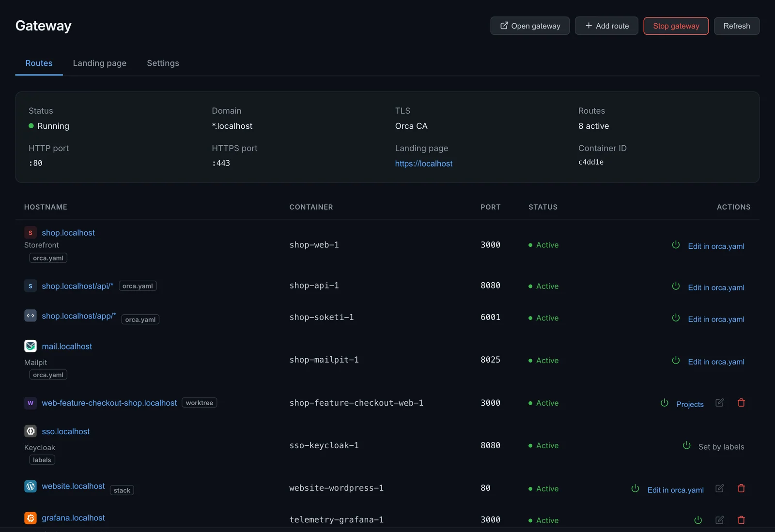
Task: Open the https://localhost landing page link
Action: point(424,164)
